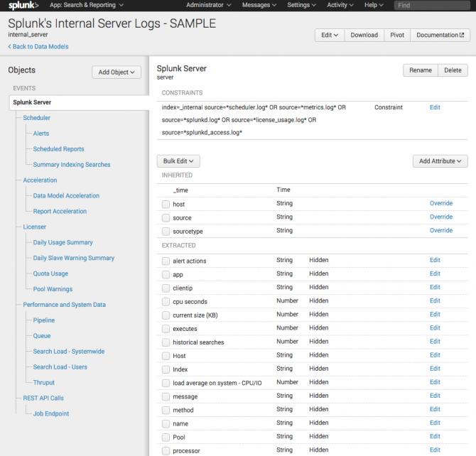Image resolution: width=476 pixels, height=456 pixels.
Task: Open the App: Search & Reporting dropdown
Action: click(x=87, y=5)
